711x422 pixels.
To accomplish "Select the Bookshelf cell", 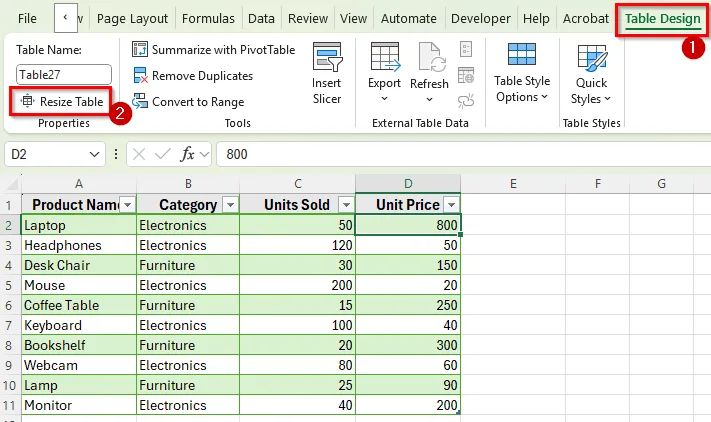I will click(x=79, y=345).
